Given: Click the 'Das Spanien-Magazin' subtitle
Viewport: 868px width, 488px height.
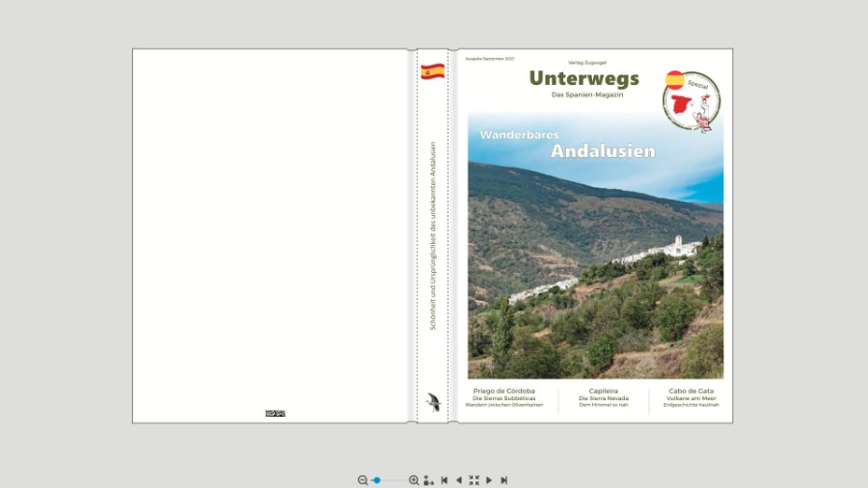Looking at the screenshot, I should click(587, 95).
